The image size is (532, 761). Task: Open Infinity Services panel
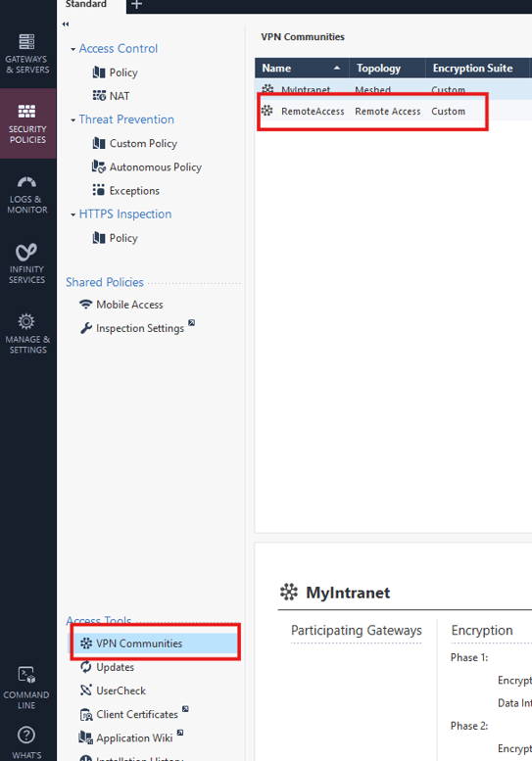tap(27, 264)
